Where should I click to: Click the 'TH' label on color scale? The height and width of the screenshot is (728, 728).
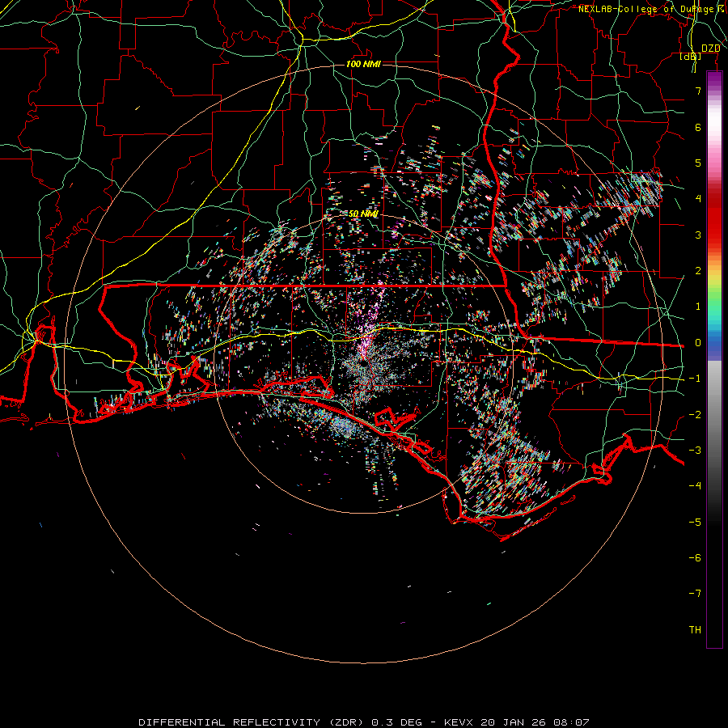[x=695, y=630]
